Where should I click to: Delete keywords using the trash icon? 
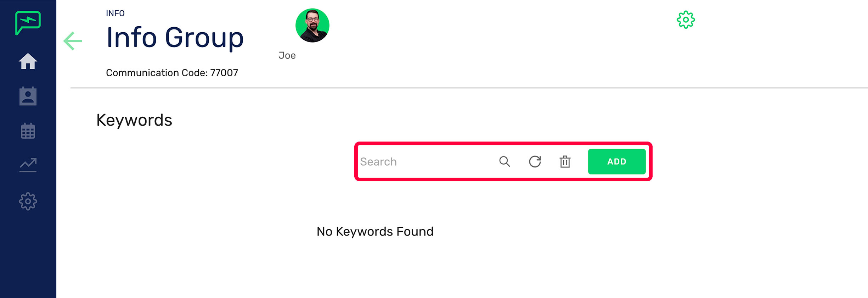pos(565,162)
